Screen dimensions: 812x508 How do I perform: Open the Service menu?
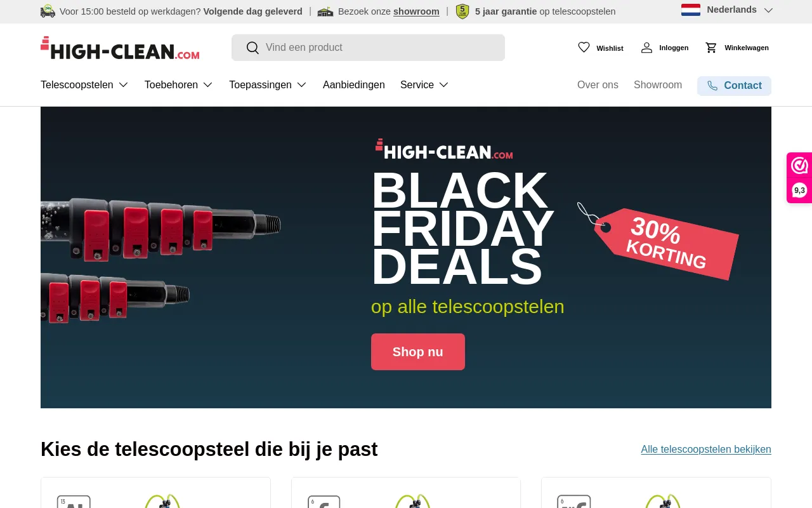[x=424, y=84]
